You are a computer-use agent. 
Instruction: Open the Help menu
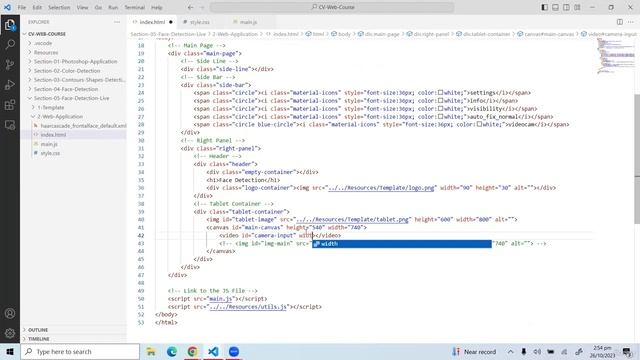point(157,7)
